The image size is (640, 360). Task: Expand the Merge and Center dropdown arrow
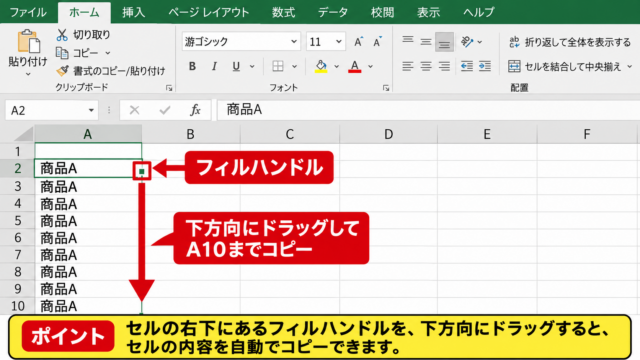pyautogui.click(x=629, y=67)
